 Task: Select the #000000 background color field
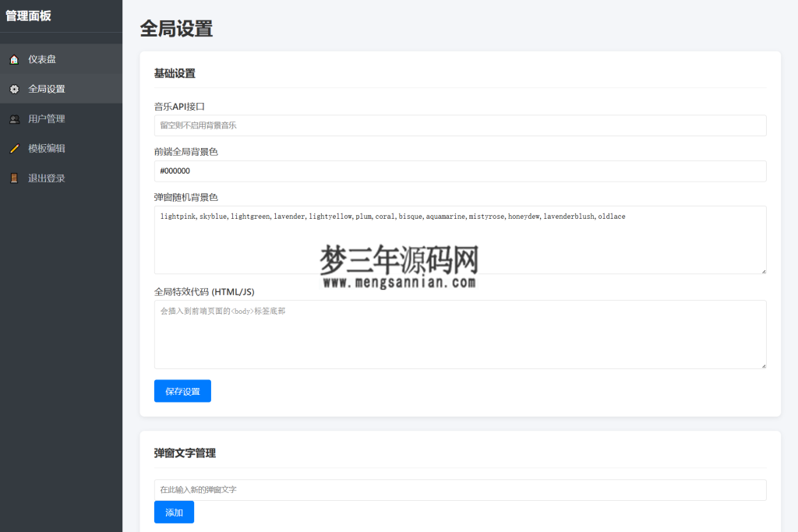[x=460, y=171]
